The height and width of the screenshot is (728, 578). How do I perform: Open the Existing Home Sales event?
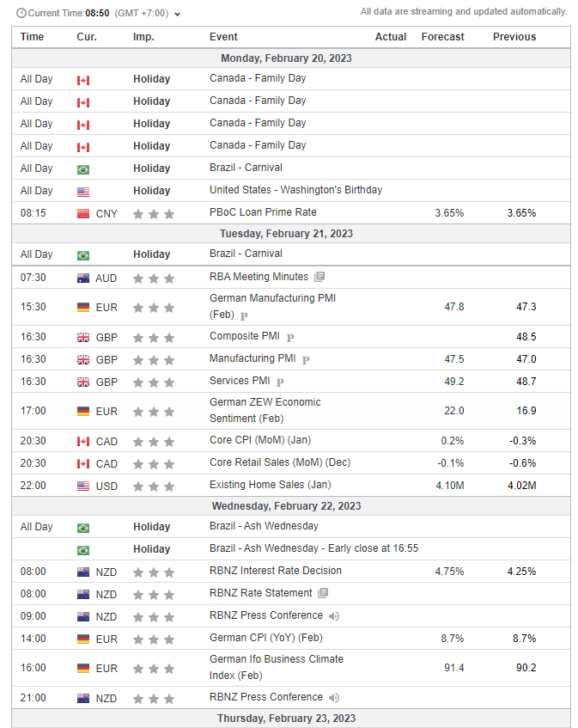(x=270, y=485)
